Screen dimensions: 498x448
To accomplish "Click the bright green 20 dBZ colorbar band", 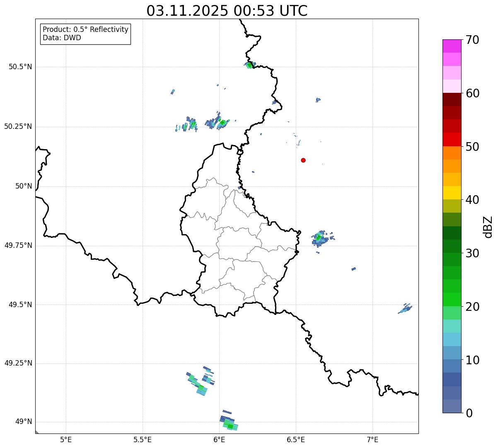I will pos(452,299).
